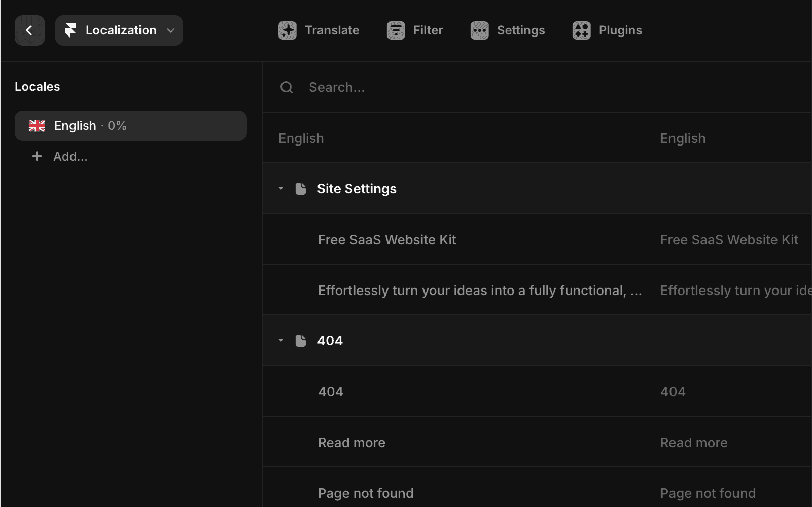Select source '404' string row
The image size is (812, 507).
[331, 392]
